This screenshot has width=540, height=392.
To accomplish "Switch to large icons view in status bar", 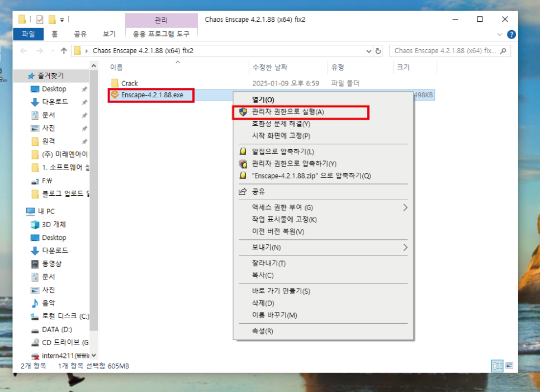I will (x=509, y=366).
